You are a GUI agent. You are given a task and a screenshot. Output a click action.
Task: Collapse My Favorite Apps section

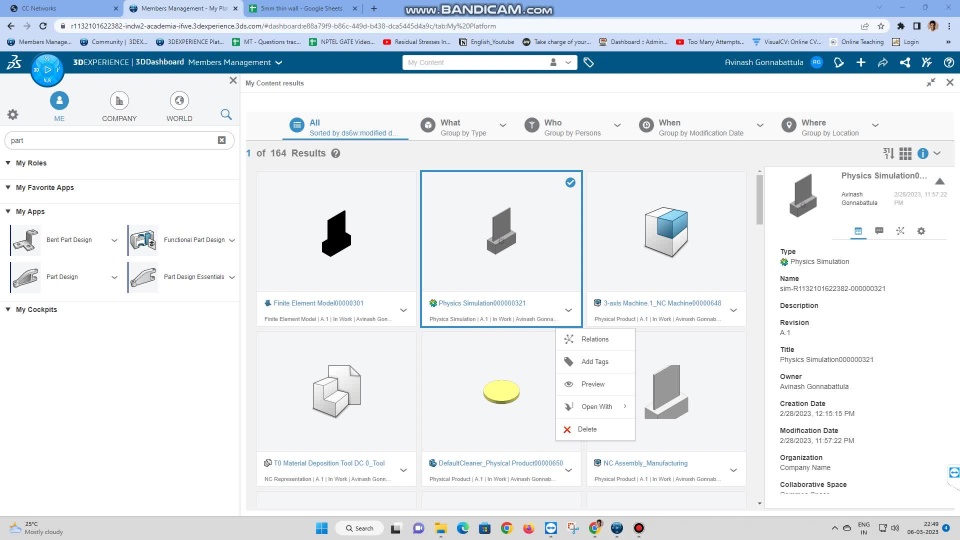(8, 187)
